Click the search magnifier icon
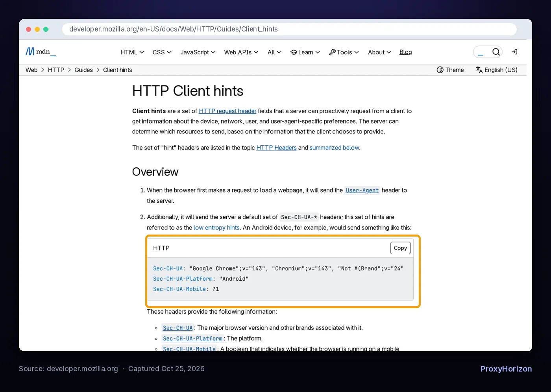 tap(496, 52)
